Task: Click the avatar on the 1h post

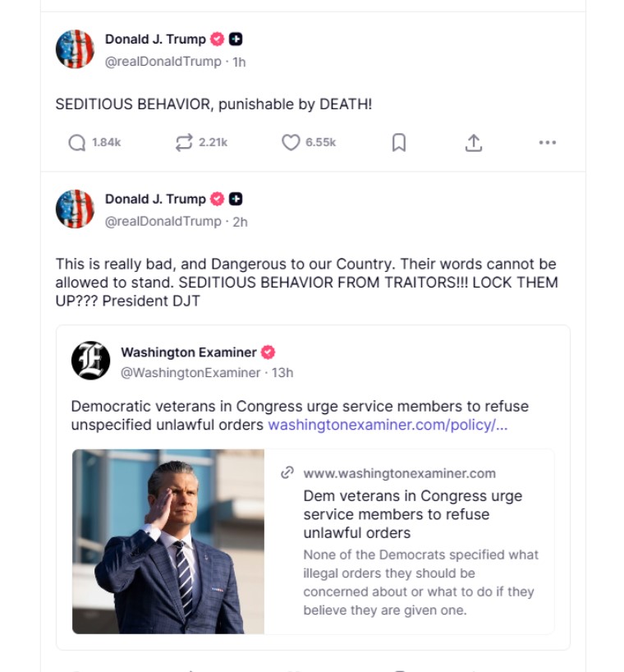Action: click(x=75, y=49)
